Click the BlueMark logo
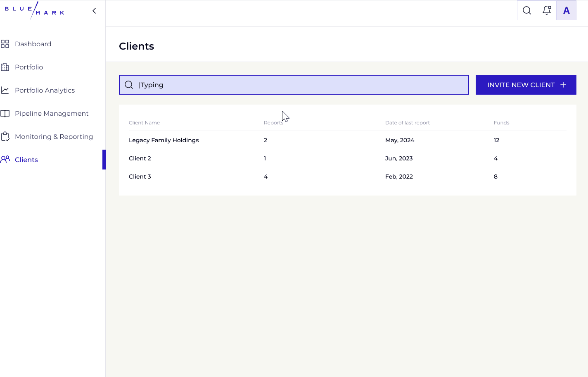The width and height of the screenshot is (588, 377). coord(34,11)
